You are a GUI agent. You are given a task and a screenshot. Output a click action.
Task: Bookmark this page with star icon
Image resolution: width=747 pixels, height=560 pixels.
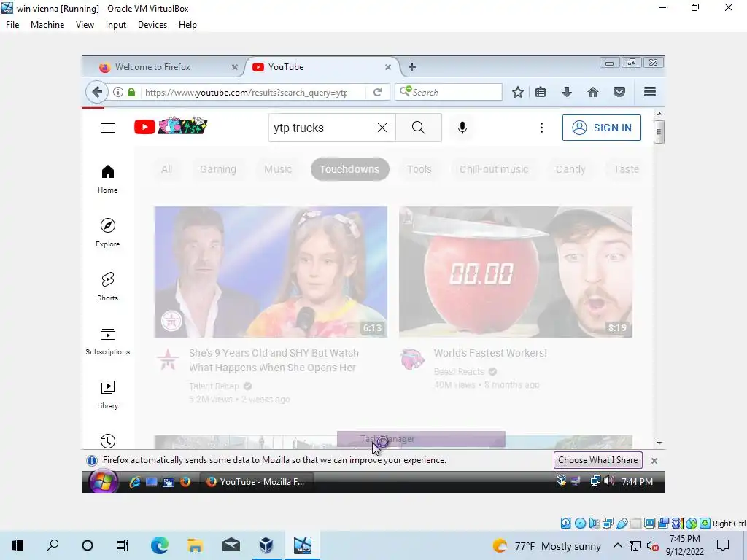(518, 92)
